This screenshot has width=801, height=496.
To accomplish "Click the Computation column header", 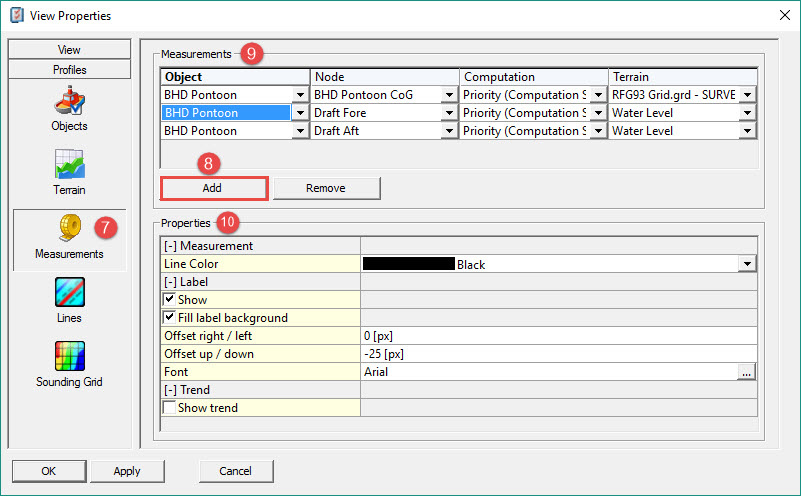I will [533, 77].
